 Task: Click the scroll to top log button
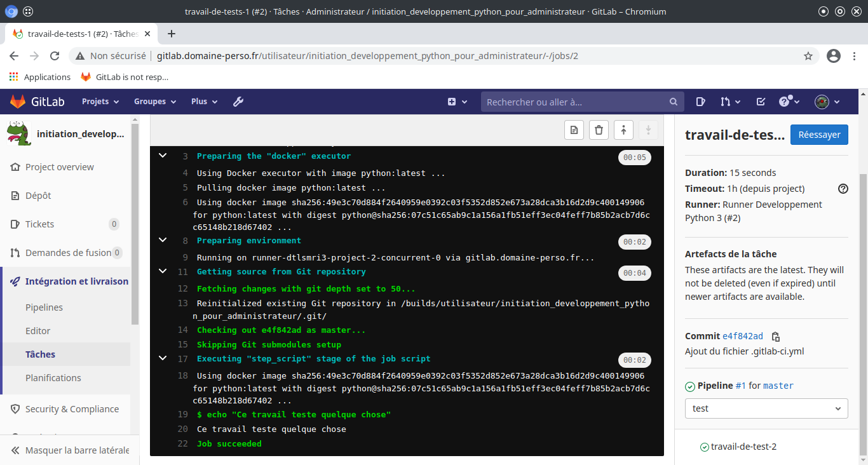[623, 130]
